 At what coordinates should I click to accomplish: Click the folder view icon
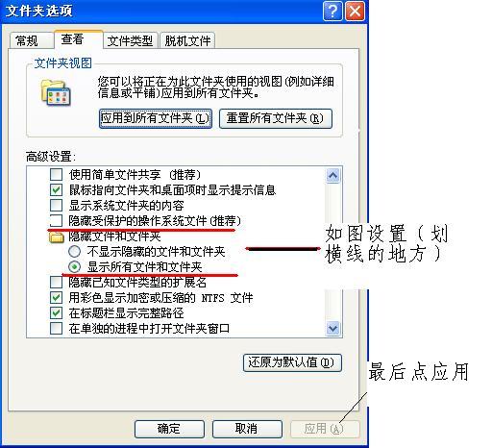tap(56, 93)
